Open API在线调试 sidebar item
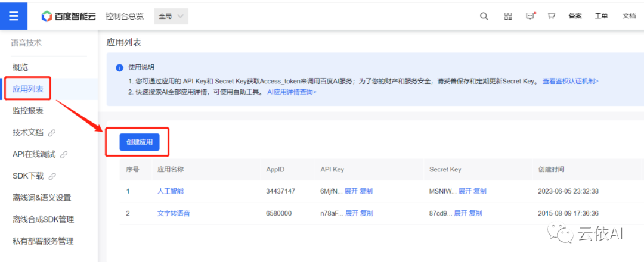The width and height of the screenshot is (644, 262). pos(33,154)
